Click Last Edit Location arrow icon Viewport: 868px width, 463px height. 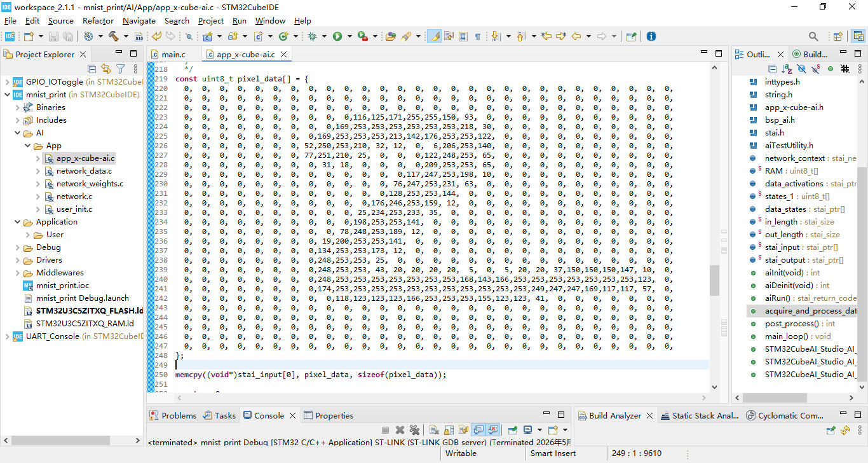546,36
